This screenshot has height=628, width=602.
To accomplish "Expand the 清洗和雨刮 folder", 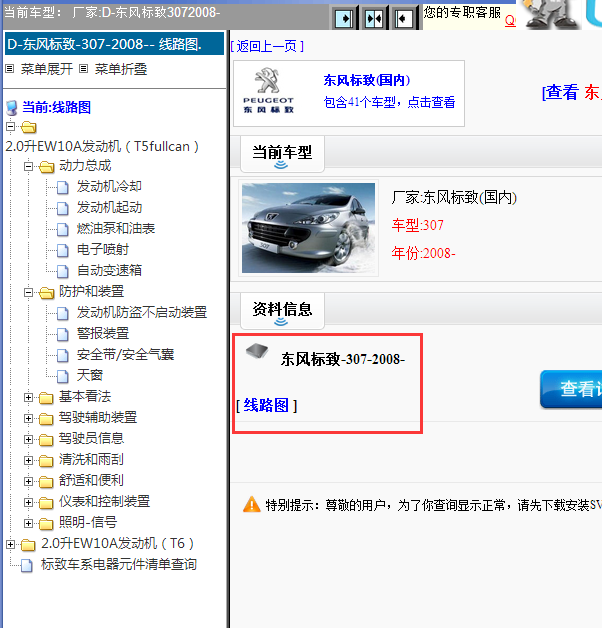I will [28, 460].
